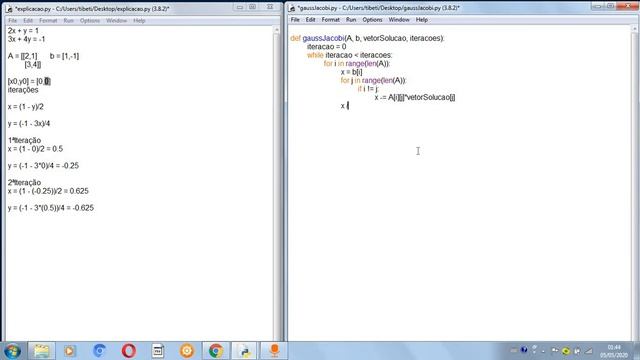Viewport: 640px width, 360px height.
Task: Place cursor on line '2x + y = 1'
Action: pos(23,31)
